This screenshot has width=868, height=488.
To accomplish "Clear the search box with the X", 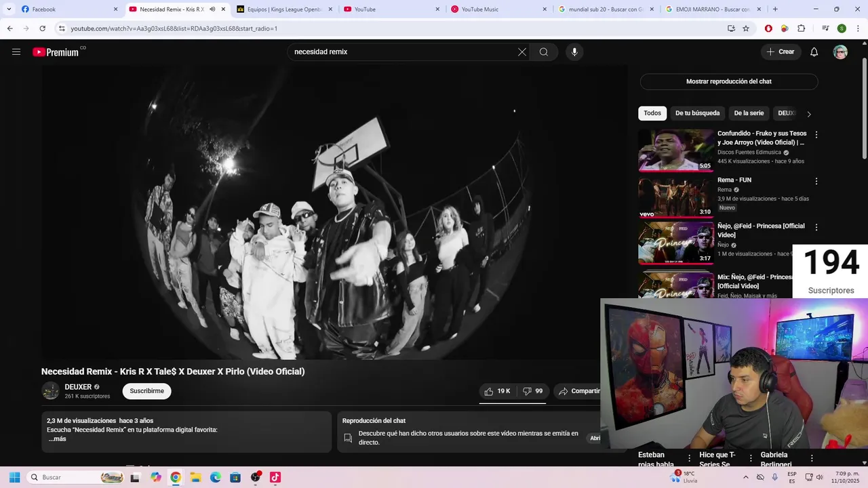I will [x=522, y=52].
